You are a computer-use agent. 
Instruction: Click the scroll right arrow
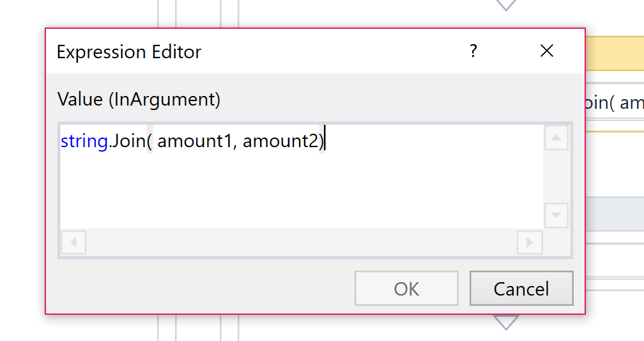point(530,242)
